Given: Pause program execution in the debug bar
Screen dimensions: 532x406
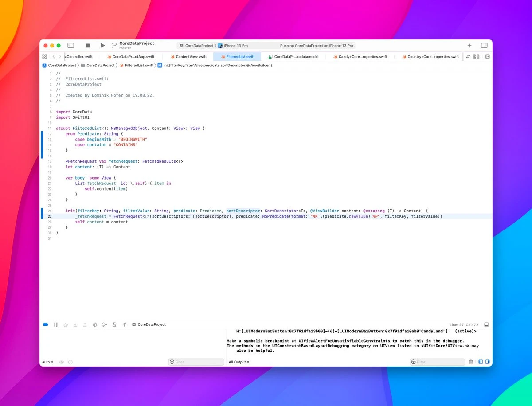Looking at the screenshot, I should pos(55,325).
